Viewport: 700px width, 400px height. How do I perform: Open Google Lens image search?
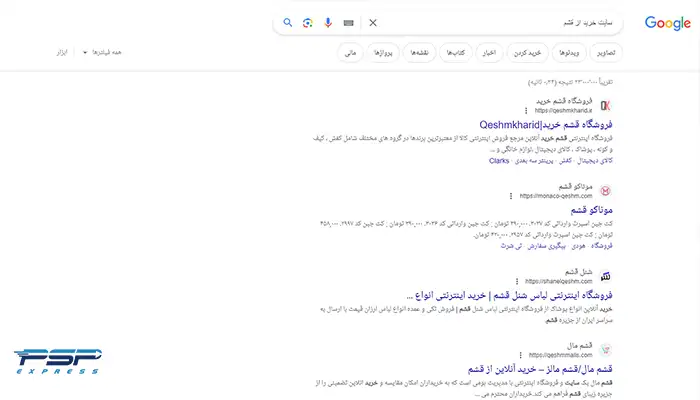click(x=308, y=23)
